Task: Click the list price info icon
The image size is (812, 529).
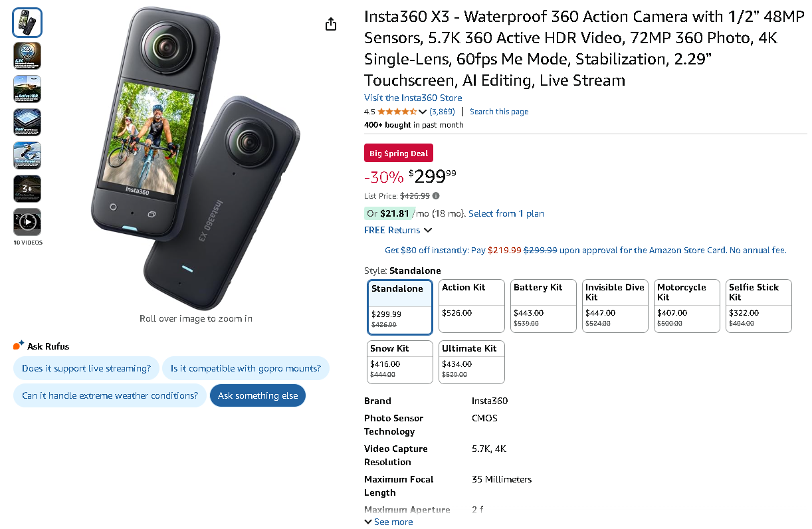Action: pos(436,196)
